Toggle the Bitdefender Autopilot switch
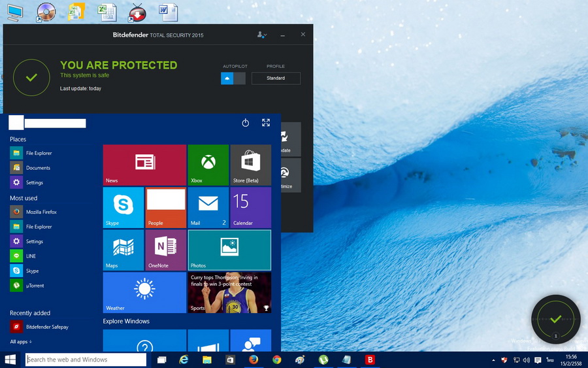The image size is (588, 368). 233,78
